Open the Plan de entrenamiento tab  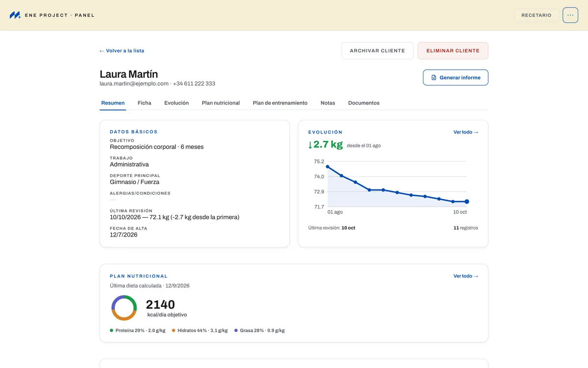(280, 103)
